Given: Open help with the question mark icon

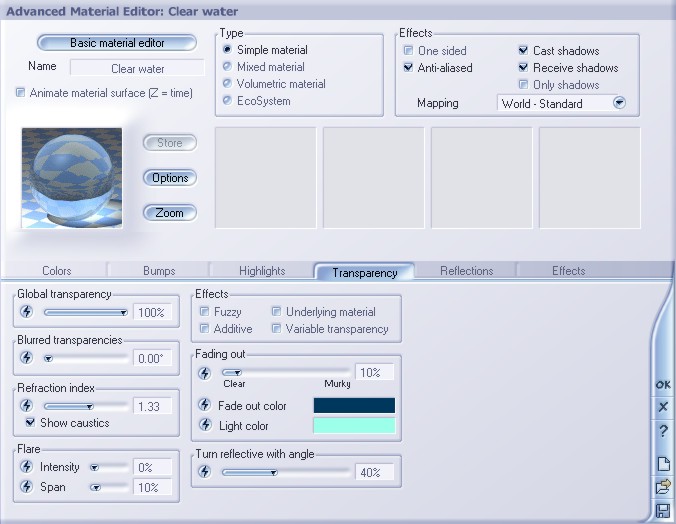Looking at the screenshot, I should (x=662, y=431).
